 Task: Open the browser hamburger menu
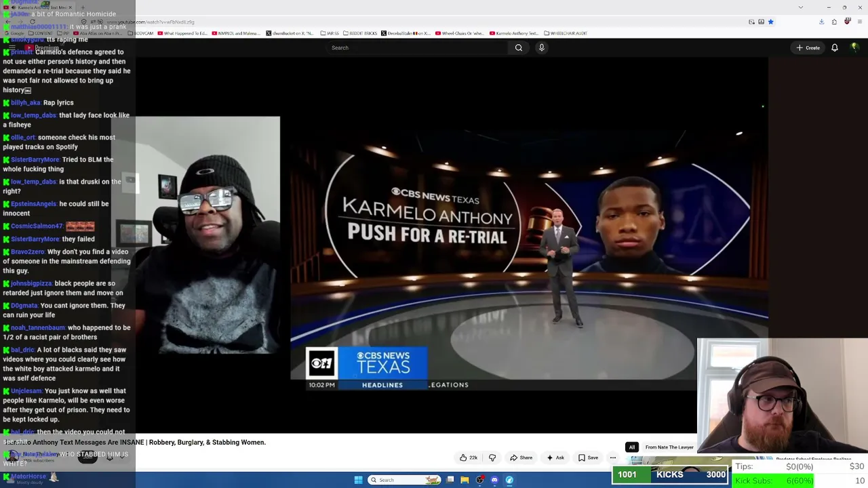tap(860, 22)
